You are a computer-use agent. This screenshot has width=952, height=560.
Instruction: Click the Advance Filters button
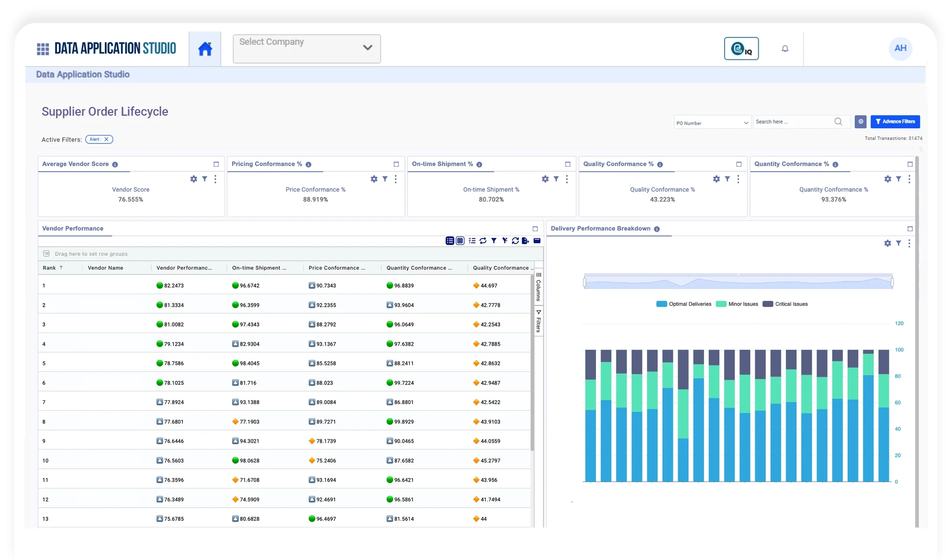[895, 122]
